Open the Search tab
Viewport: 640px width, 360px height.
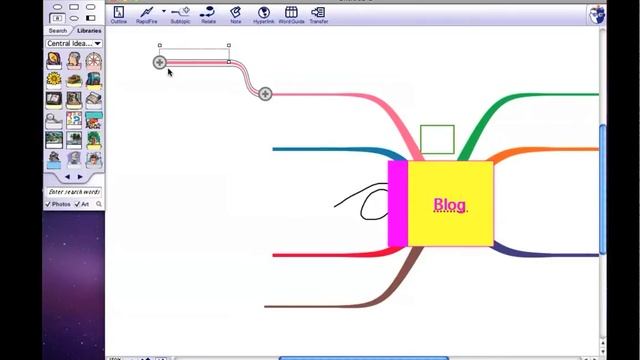58,31
